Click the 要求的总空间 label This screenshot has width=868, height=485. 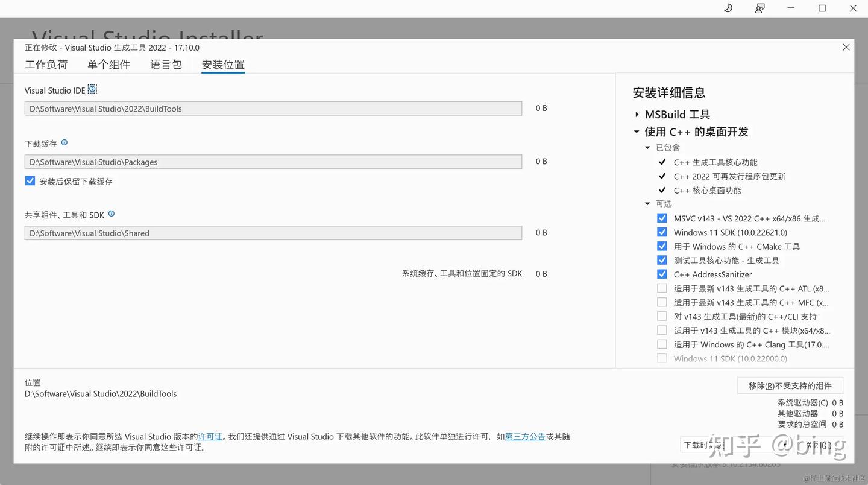coord(802,425)
